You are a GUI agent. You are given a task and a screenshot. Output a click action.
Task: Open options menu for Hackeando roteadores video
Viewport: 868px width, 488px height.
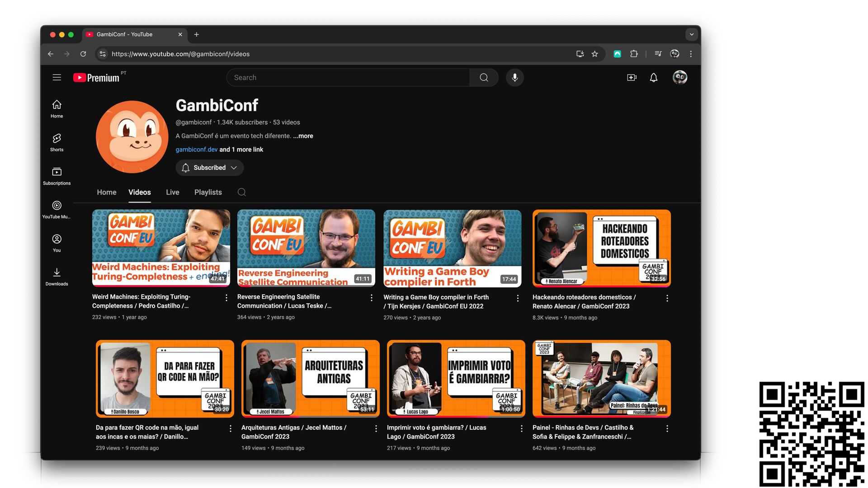667,298
